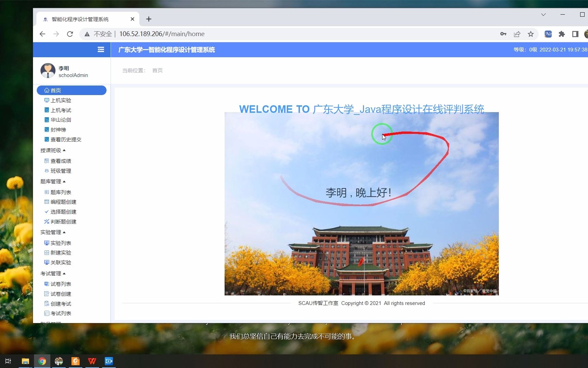Viewport: 588px width, 368px height.
Task: Collapse the 授课班级 section
Action: [x=53, y=150]
